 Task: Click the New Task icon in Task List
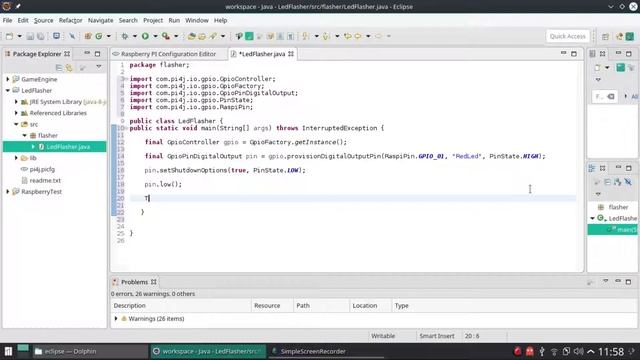tap(598, 67)
